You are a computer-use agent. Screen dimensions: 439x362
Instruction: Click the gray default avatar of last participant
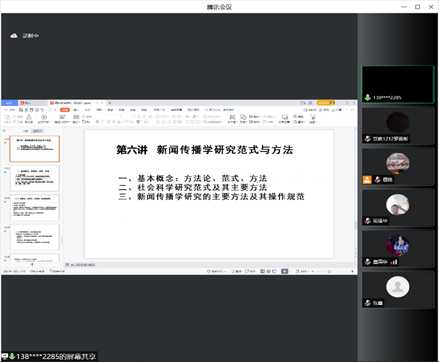(398, 287)
